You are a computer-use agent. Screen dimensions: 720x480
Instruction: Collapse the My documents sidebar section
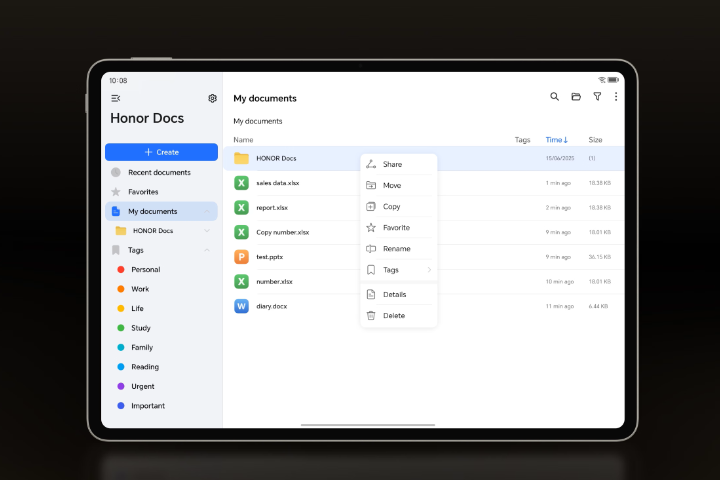tap(207, 211)
